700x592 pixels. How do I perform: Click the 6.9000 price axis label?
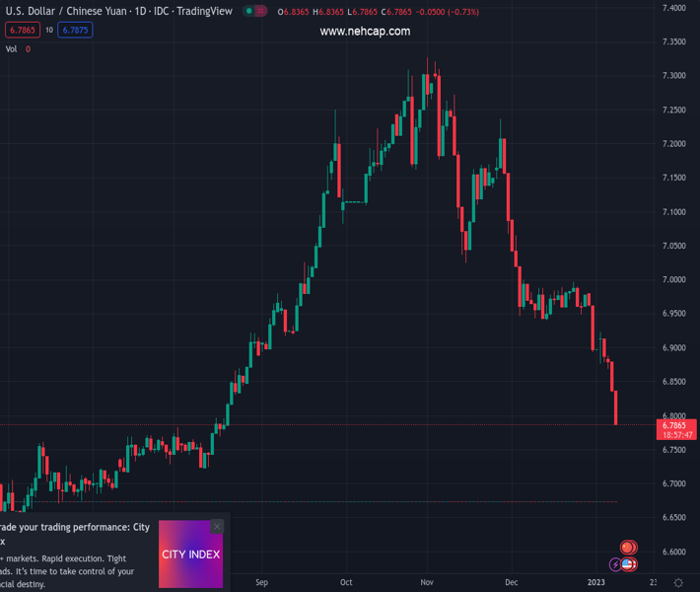pyautogui.click(x=674, y=347)
